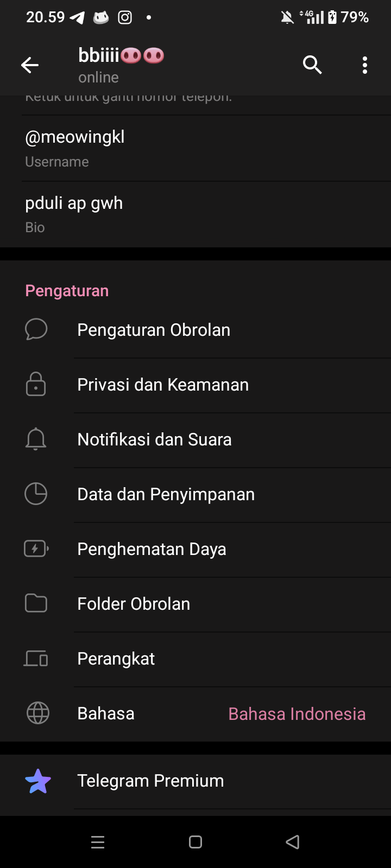Viewport: 391px width, 868px height.
Task: Open the three-dot overflow menu
Action: pyautogui.click(x=365, y=65)
